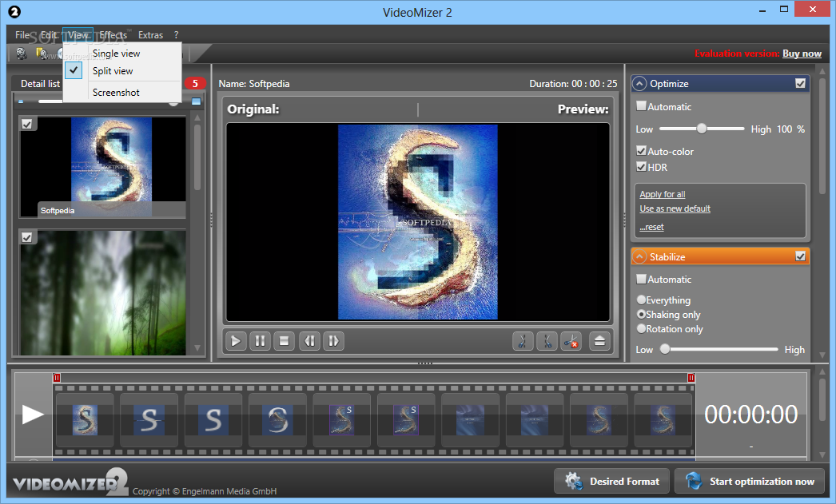Viewport: 836px width, 504px height.
Task: Click the Apply for all link
Action: click(x=663, y=194)
